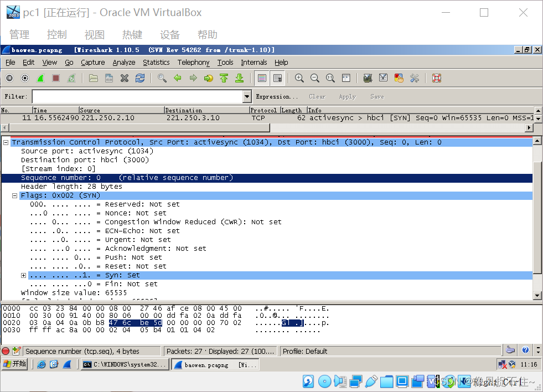Open the Telephony menu

(194, 63)
